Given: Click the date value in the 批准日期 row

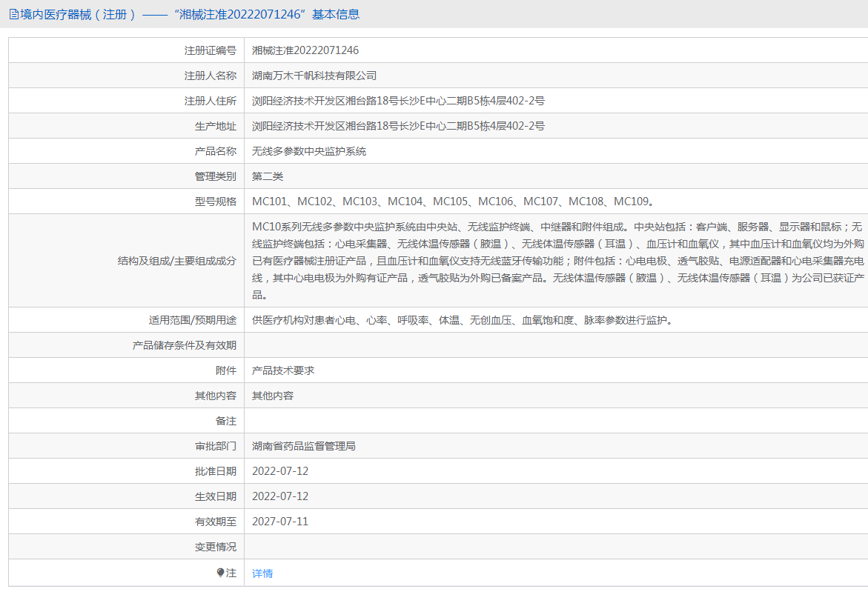Looking at the screenshot, I should click(280, 471).
